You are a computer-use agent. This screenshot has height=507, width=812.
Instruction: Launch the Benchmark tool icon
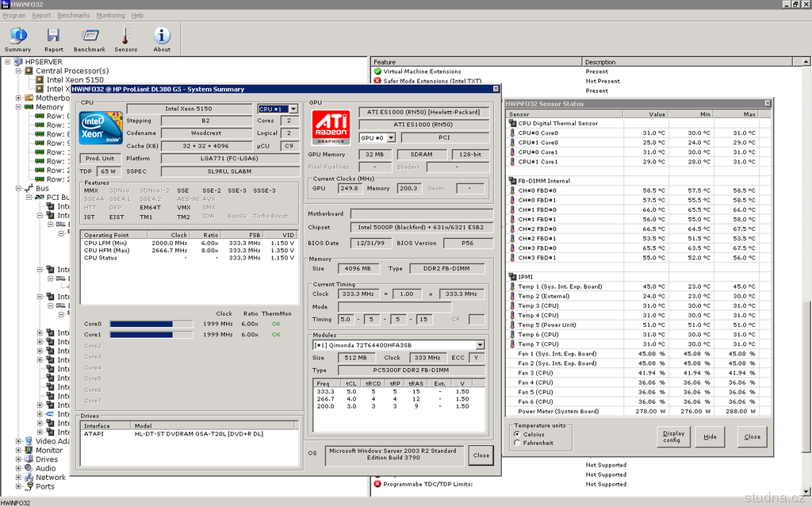point(90,36)
